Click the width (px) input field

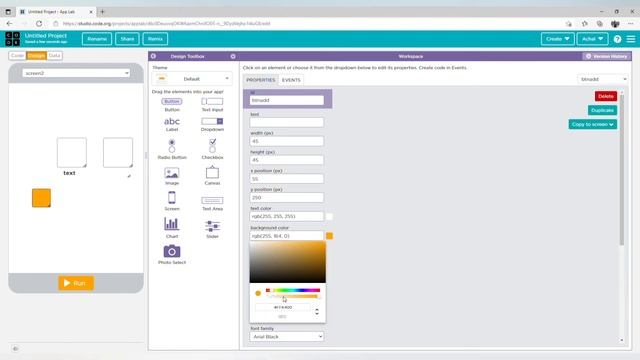[287, 141]
